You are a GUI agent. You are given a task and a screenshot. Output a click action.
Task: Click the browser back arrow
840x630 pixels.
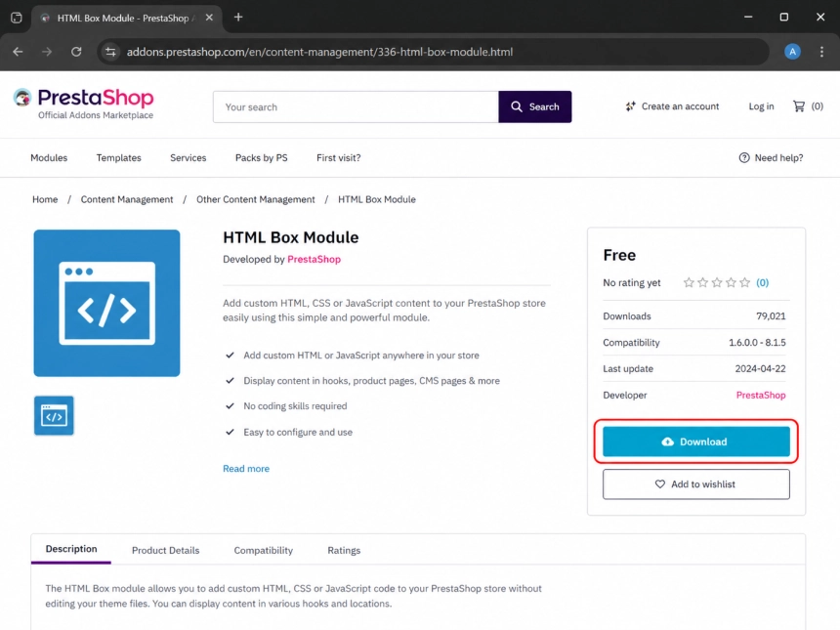18,52
